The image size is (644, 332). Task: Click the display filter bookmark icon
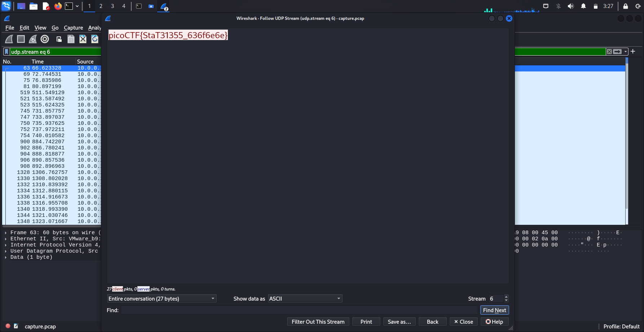pyautogui.click(x=6, y=52)
